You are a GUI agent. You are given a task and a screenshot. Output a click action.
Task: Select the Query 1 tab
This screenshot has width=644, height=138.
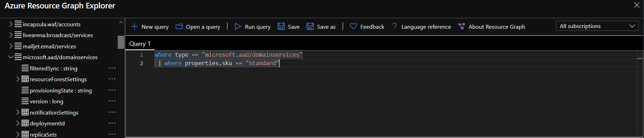[140, 44]
